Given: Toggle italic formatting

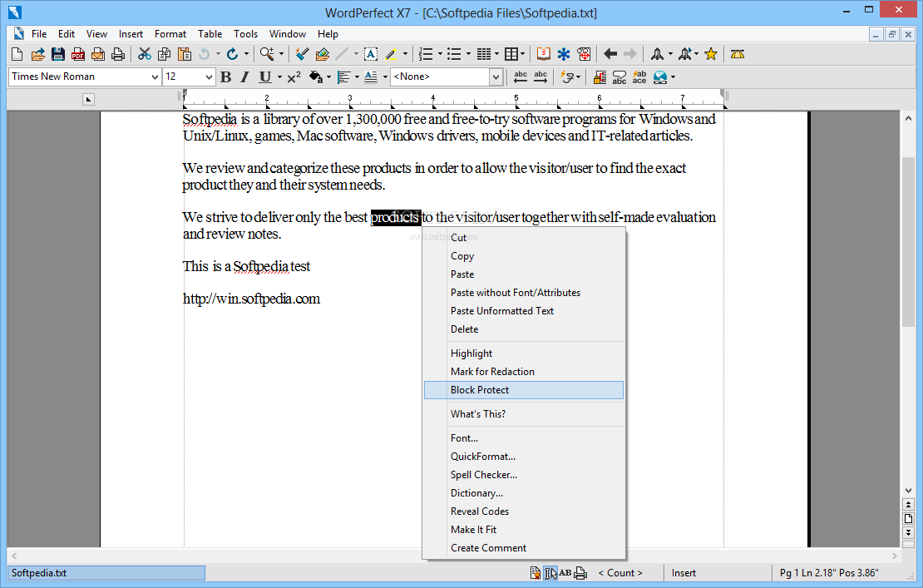Looking at the screenshot, I should [244, 77].
